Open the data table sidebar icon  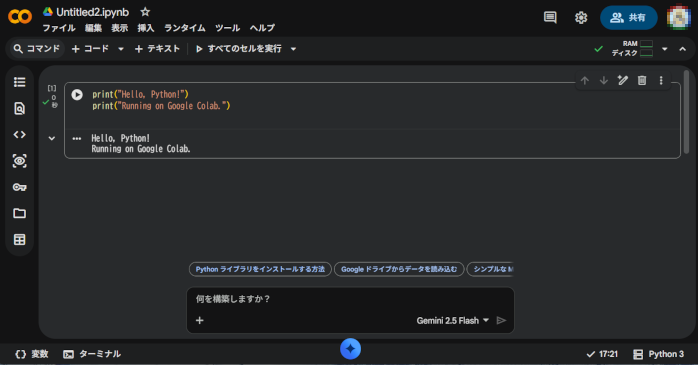pos(20,239)
